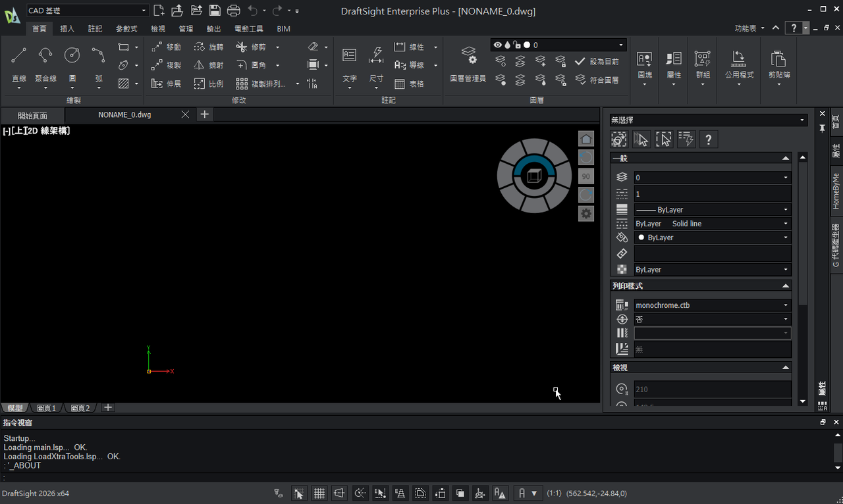Click the 剪貼簿 clipboard icon
Screen dimensions: 843x504
pyautogui.click(x=778, y=59)
